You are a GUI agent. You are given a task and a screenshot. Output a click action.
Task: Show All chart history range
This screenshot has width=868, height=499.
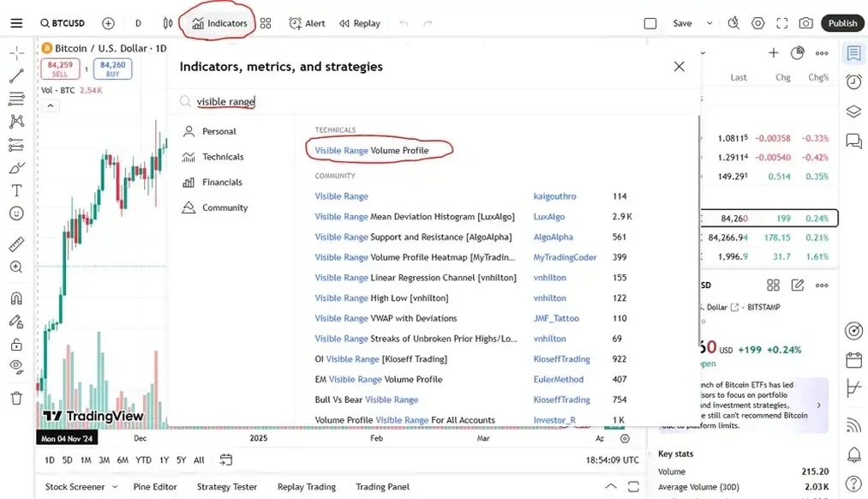tap(199, 460)
